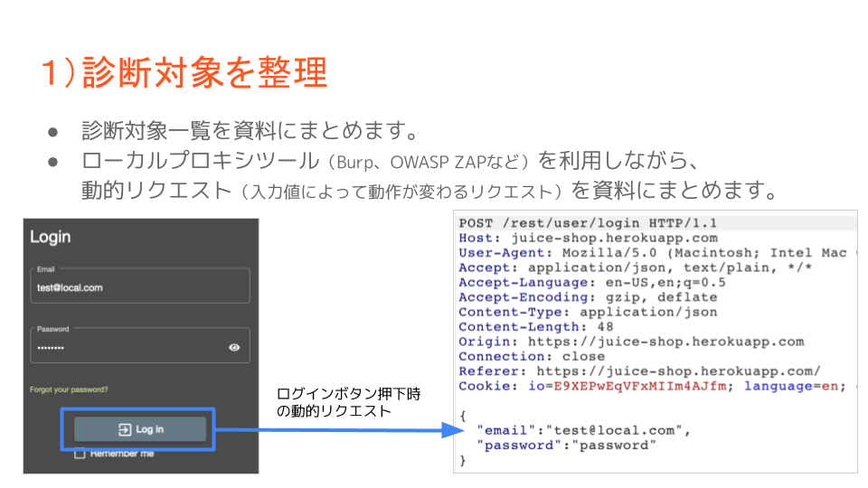Click the slide title 診断対象を整理
The width and height of the screenshot is (868, 488).
(x=184, y=72)
